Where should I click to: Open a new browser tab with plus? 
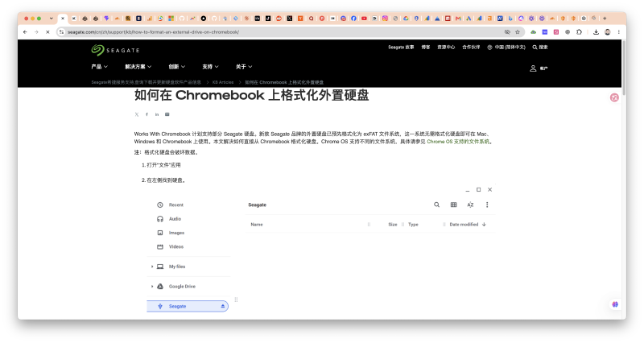coord(605,18)
